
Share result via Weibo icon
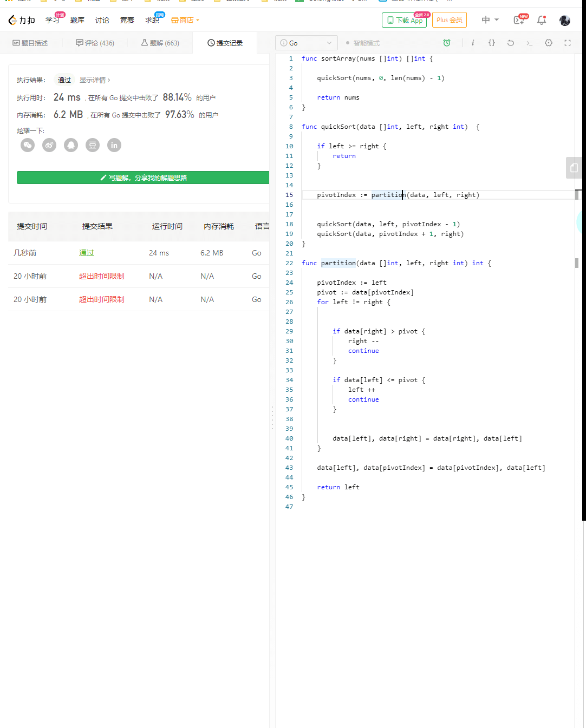(49, 145)
